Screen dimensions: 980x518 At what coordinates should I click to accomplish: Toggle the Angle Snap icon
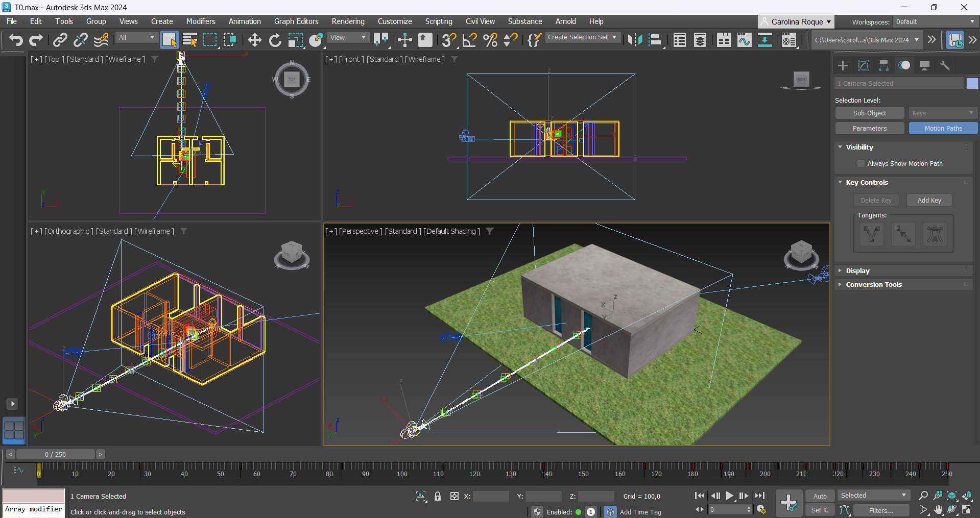(x=469, y=40)
